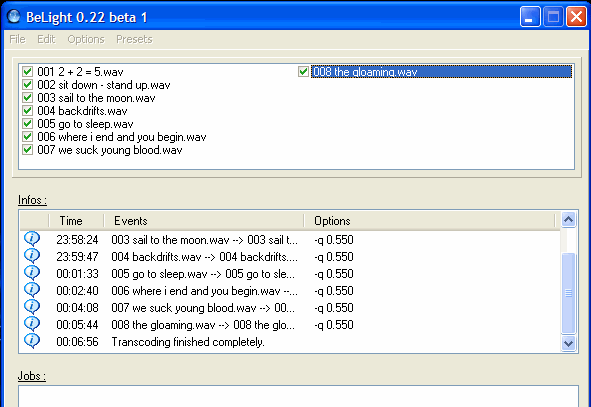Click info icon for Transcoding finished completely
Image resolution: width=591 pixels, height=407 pixels.
tap(32, 341)
